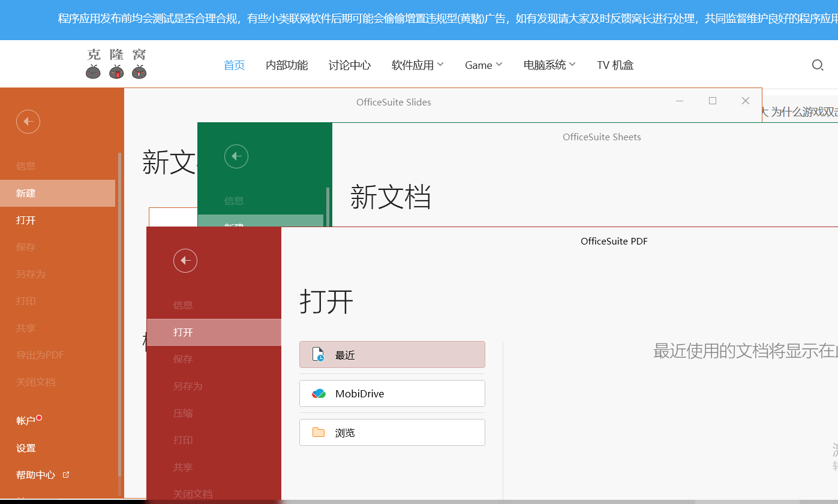Select 新建 in the OfficeSuite Slides sidebar
The height and width of the screenshot is (504, 838).
point(58,194)
